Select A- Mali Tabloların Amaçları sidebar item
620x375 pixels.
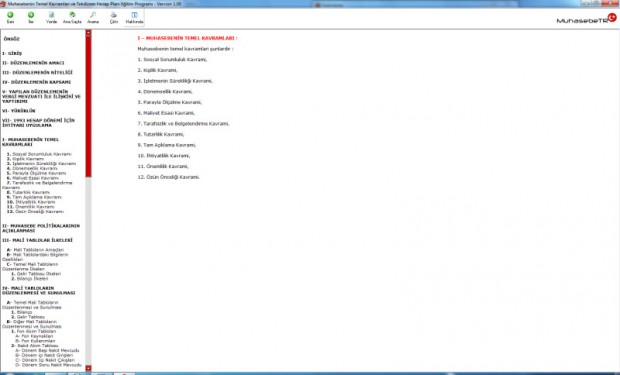coord(35,250)
